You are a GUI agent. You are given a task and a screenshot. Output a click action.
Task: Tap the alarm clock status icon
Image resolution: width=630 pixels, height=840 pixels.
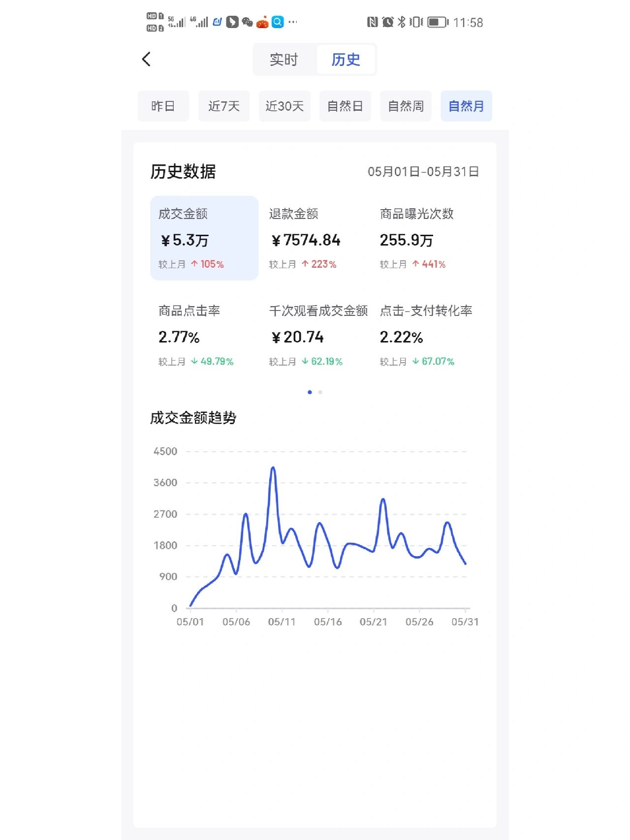(x=388, y=22)
